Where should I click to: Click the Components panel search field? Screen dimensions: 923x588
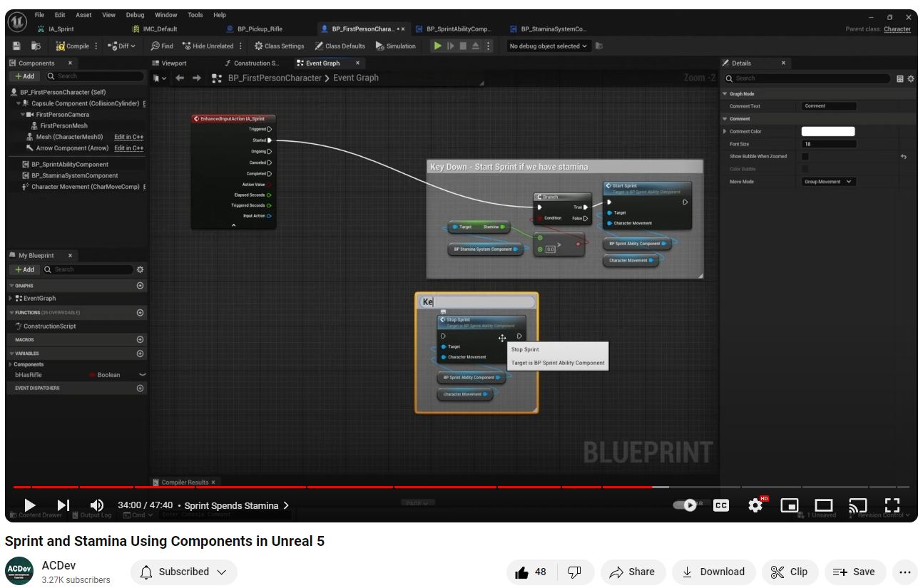pos(96,76)
